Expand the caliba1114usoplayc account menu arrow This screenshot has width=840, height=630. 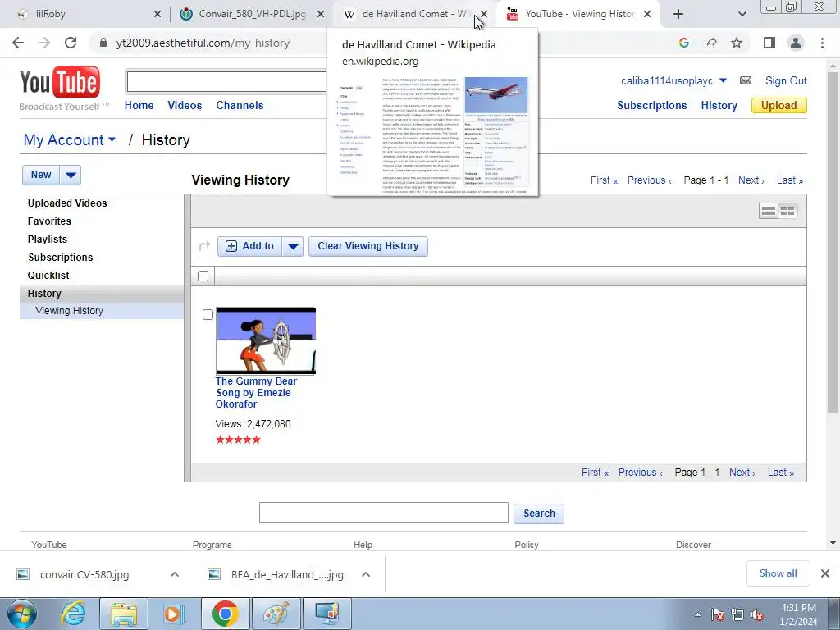click(723, 80)
